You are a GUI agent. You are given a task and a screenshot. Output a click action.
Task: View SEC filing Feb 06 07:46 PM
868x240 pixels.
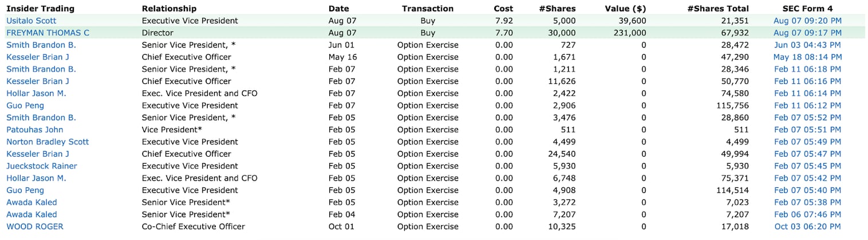pos(807,215)
